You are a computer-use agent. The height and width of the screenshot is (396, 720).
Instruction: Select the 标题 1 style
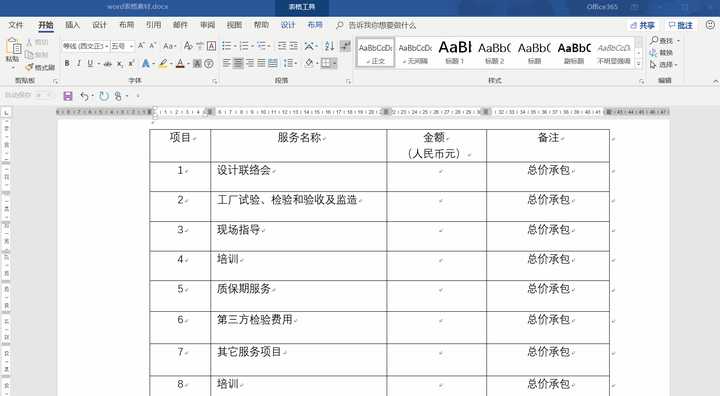(455, 52)
